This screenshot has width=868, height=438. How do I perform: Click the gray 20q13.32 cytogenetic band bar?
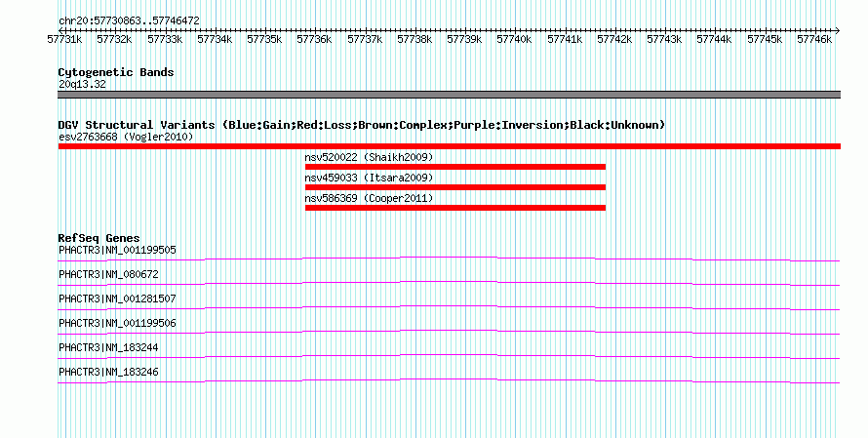click(x=449, y=95)
